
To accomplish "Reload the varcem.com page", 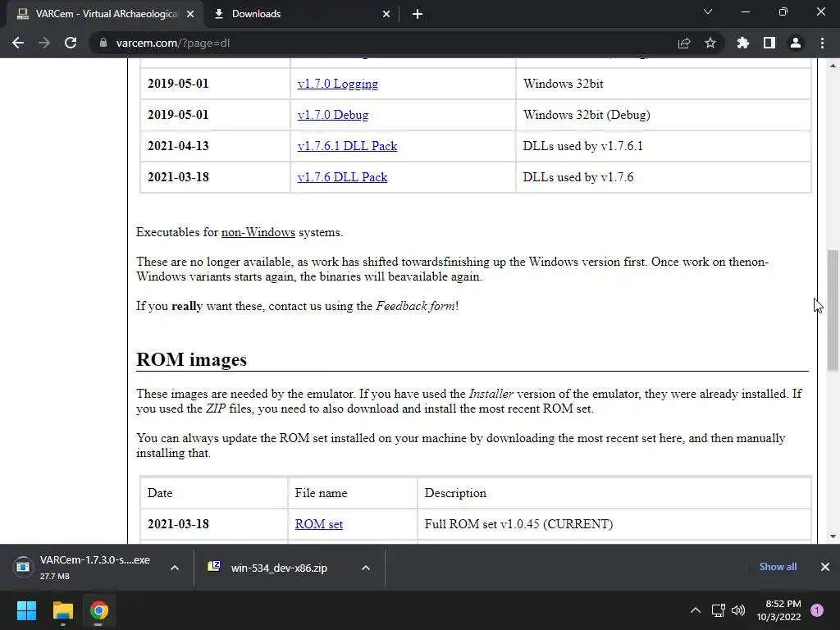I will [x=71, y=43].
